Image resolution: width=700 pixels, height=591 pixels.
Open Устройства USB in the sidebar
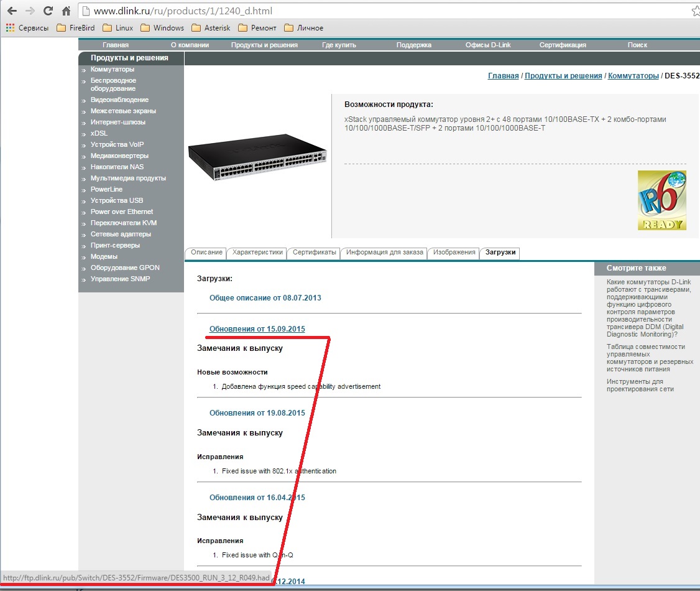tap(117, 200)
